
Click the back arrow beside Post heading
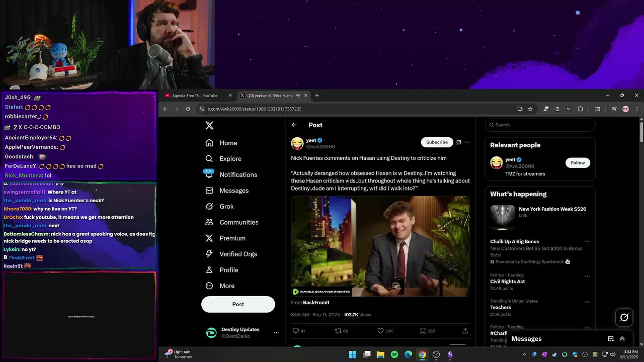pyautogui.click(x=294, y=125)
